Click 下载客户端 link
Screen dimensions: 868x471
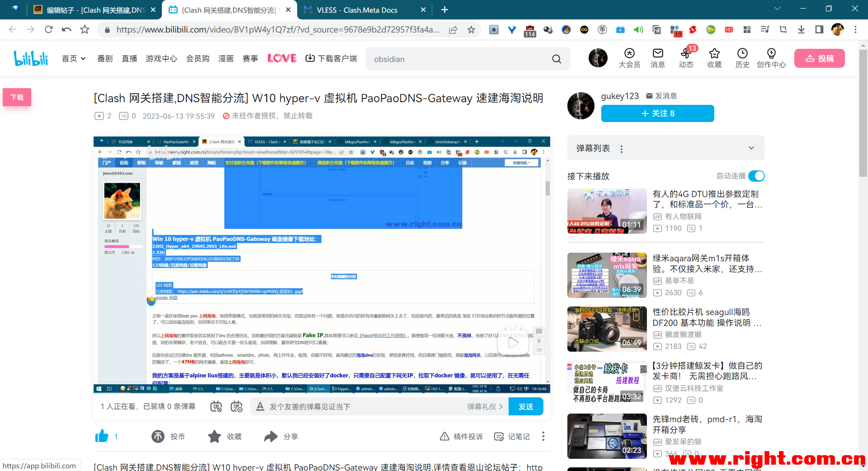[331, 58]
